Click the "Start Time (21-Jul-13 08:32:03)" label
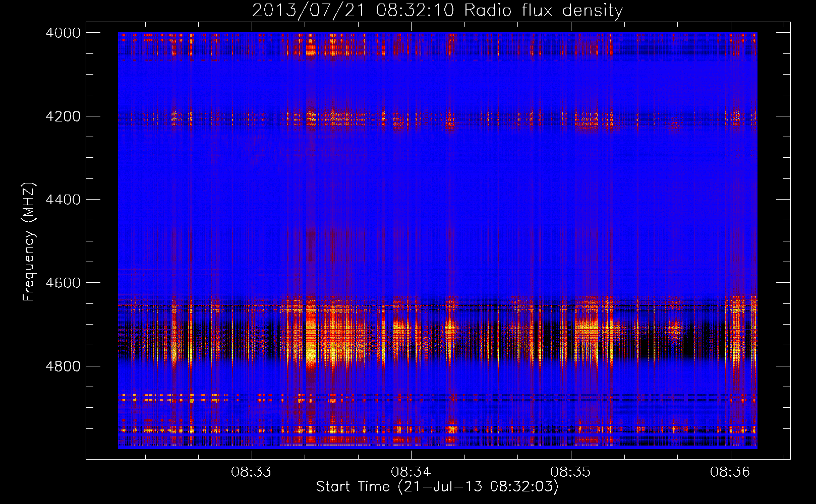816x504 pixels. [437, 487]
